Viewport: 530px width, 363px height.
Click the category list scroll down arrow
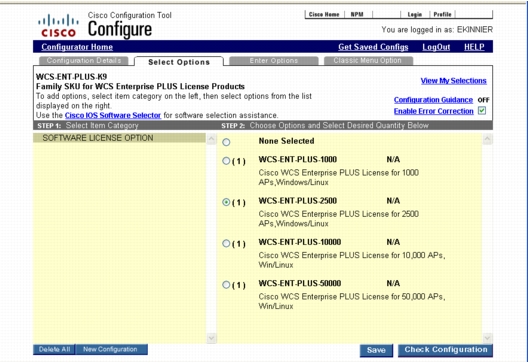(x=211, y=338)
